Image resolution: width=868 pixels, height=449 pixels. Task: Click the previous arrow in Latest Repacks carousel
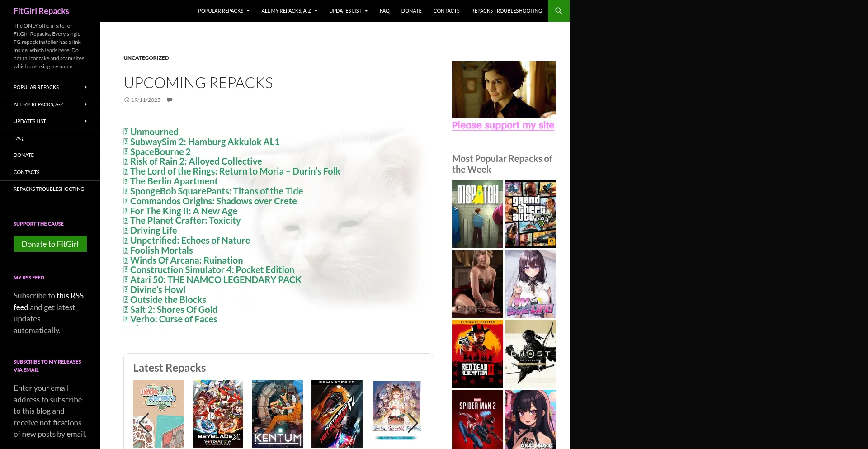[x=144, y=422]
